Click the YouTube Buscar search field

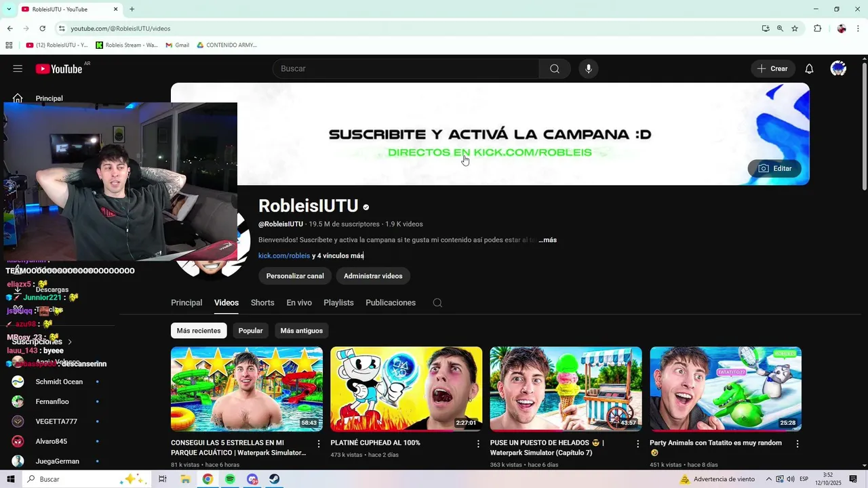[x=406, y=68]
